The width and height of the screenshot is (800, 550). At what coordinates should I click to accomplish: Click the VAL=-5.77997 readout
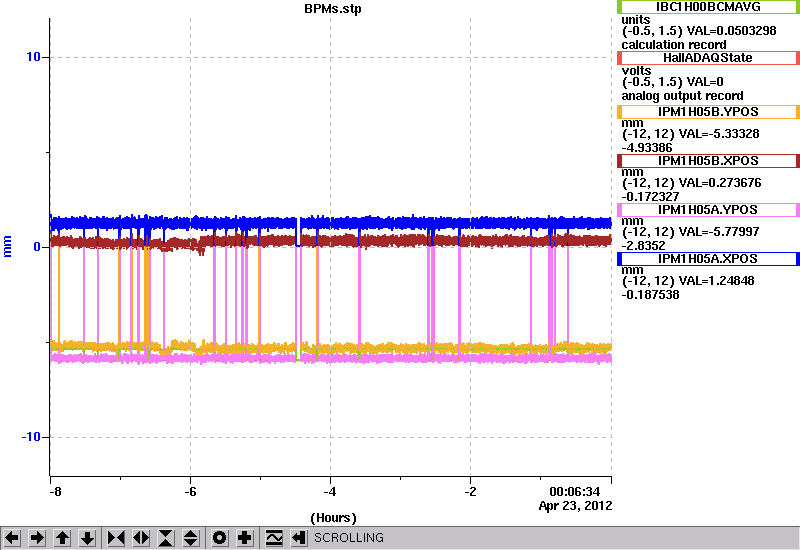[x=719, y=232]
